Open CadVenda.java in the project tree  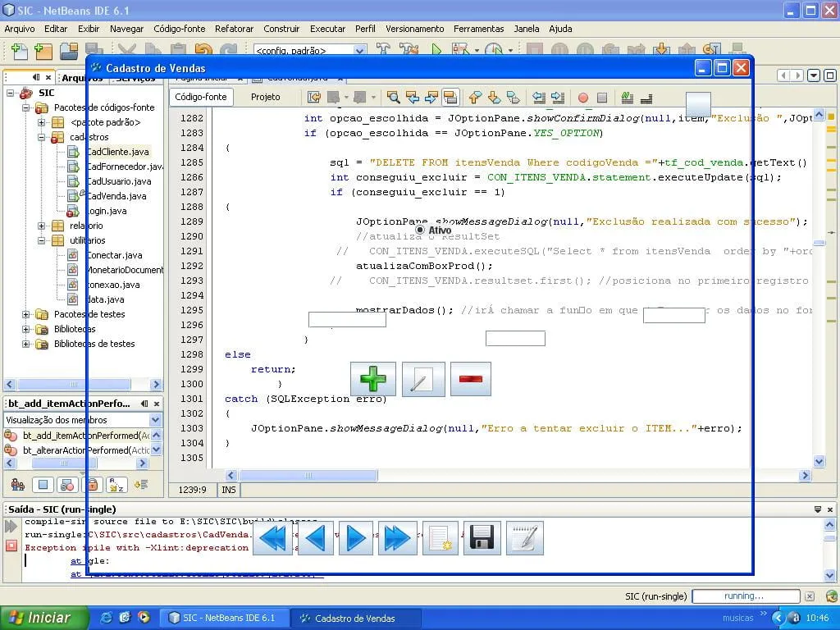click(117, 196)
